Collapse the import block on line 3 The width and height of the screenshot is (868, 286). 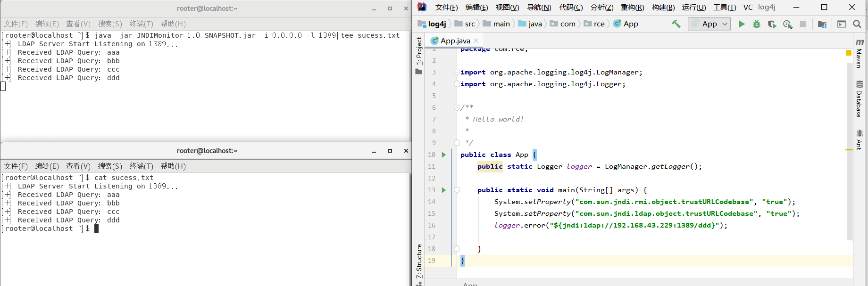click(457, 72)
